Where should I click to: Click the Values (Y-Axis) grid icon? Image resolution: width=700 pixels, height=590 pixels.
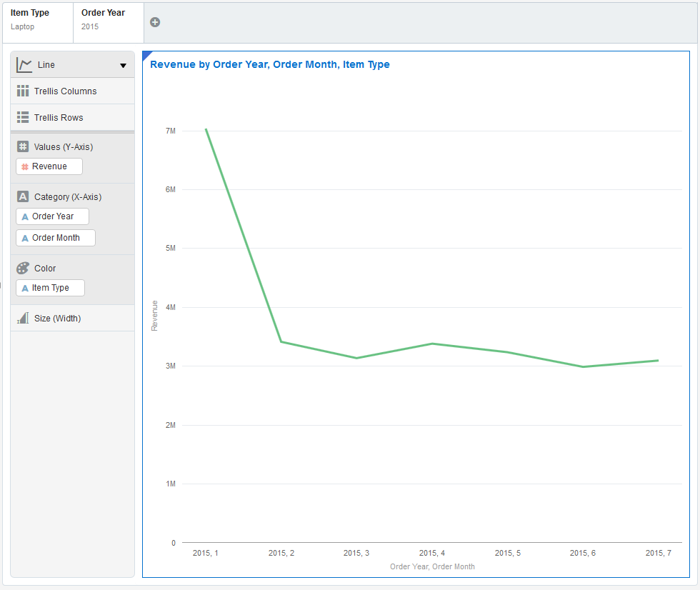pos(23,146)
